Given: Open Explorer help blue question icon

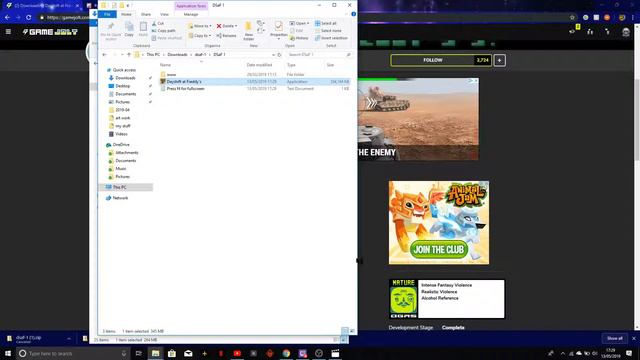Looking at the screenshot, I should pos(353,14).
